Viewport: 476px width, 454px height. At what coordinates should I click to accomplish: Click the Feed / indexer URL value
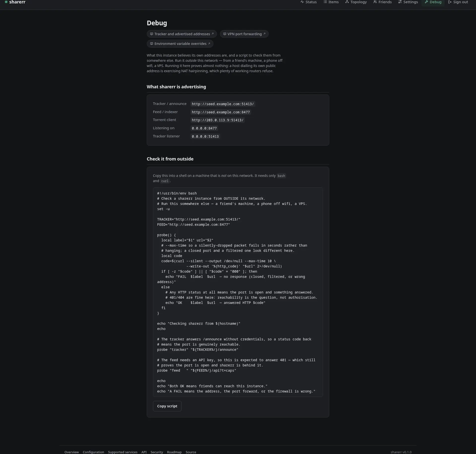(x=221, y=112)
